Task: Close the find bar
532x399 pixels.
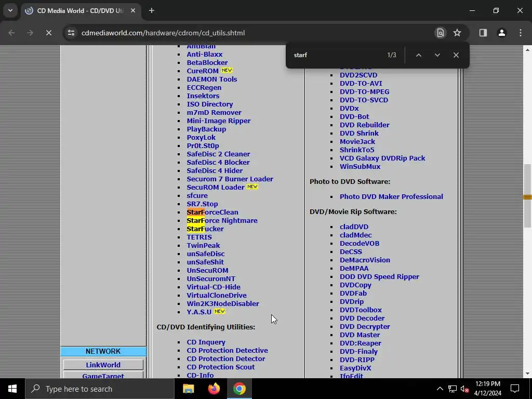Action: 456,55
